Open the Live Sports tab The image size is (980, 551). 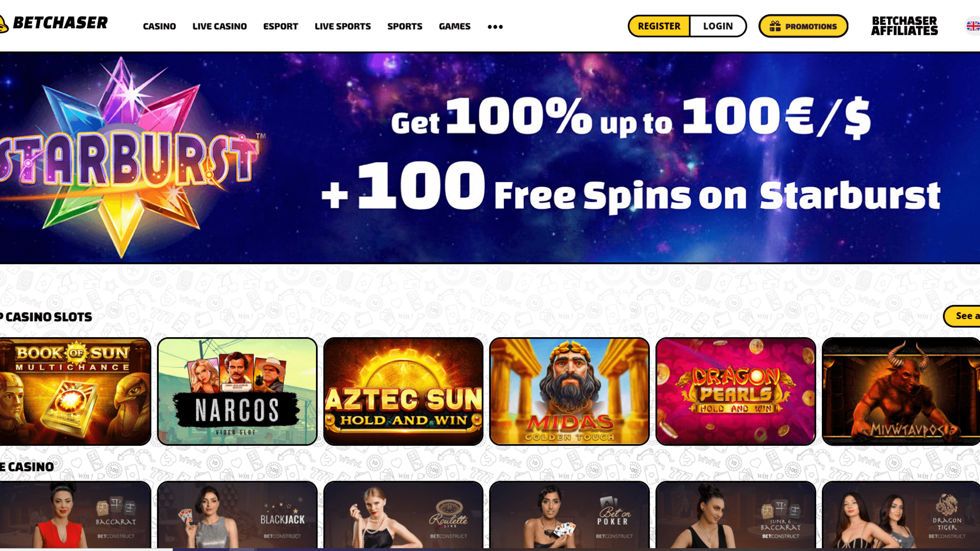[343, 26]
